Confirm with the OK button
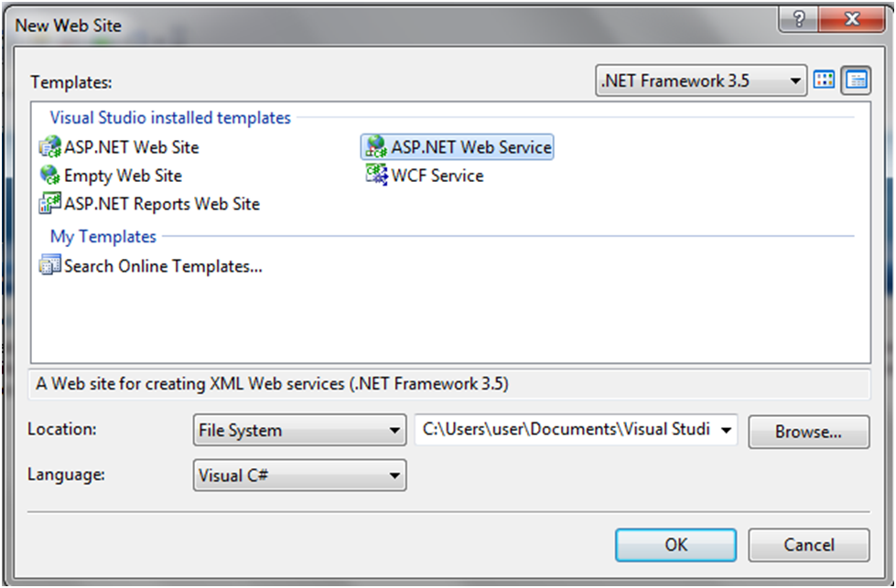Screen dimensions: 896x588 point(675,545)
